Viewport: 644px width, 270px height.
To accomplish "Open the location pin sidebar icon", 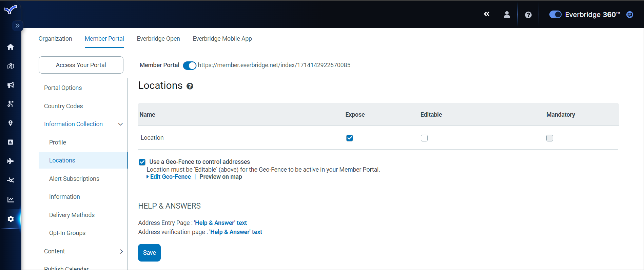I will point(11,123).
